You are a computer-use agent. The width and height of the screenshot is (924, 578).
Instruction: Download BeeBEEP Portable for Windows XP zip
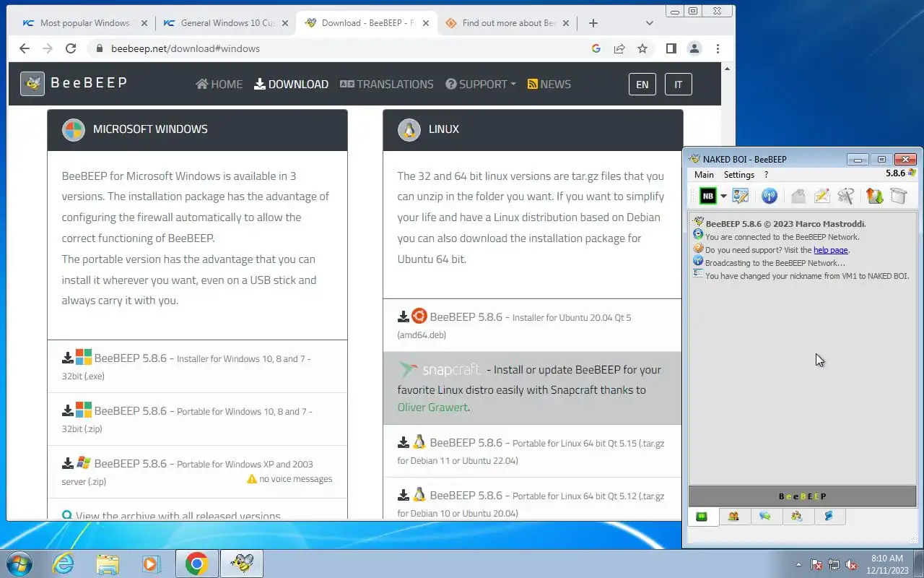[x=197, y=472]
